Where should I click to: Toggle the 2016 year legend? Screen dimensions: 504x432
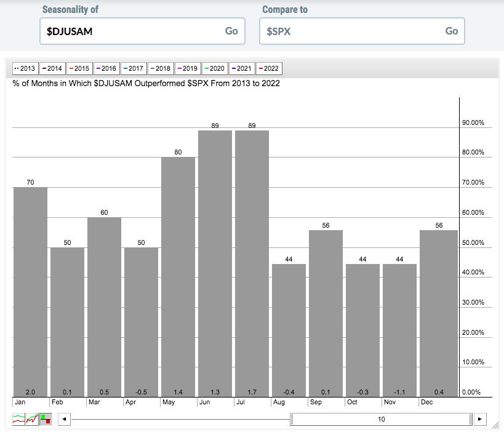[x=105, y=68]
